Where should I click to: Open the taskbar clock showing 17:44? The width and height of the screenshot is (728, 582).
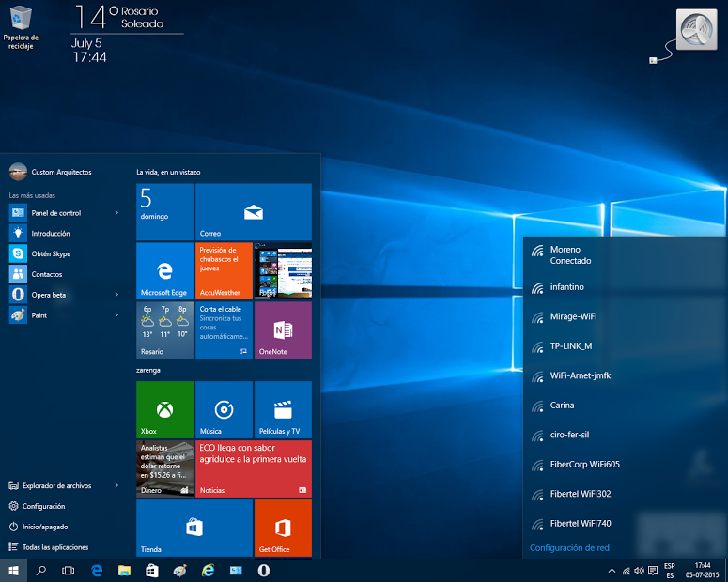click(703, 571)
